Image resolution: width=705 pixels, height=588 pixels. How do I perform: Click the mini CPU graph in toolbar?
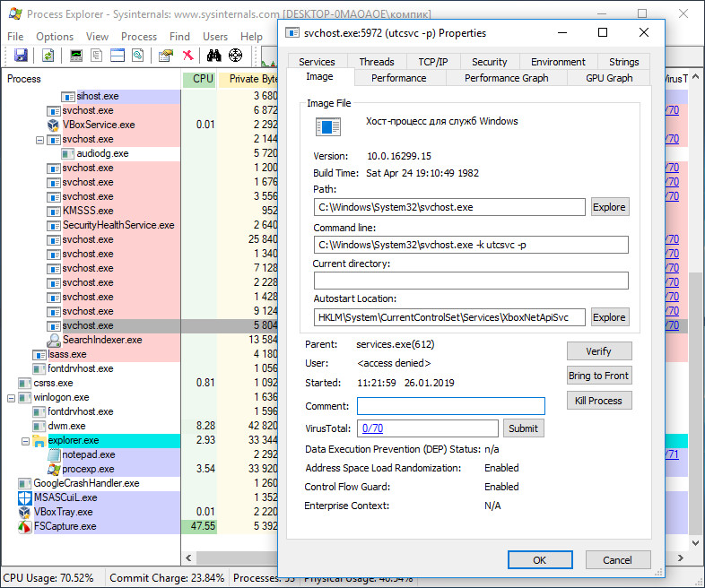(269, 56)
